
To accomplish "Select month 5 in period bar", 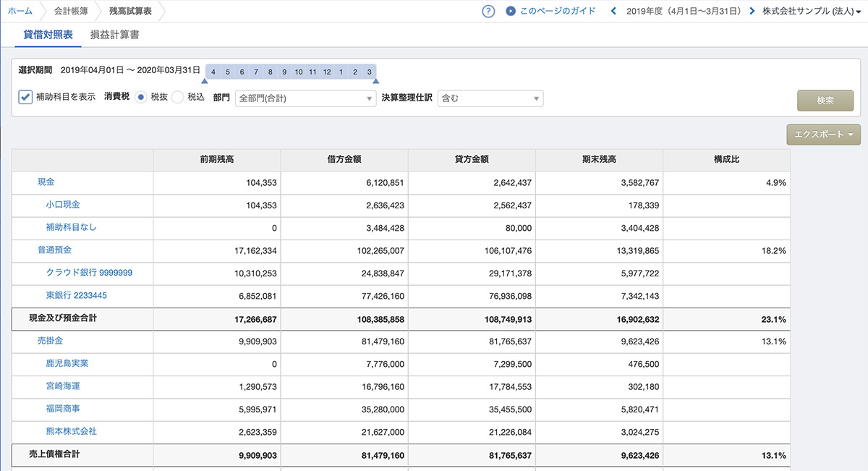I will pyautogui.click(x=227, y=72).
